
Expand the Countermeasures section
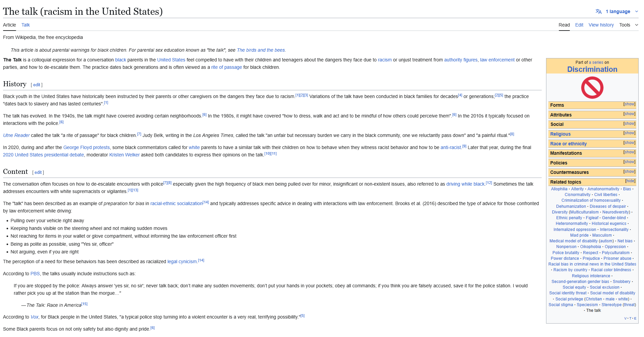coord(629,172)
